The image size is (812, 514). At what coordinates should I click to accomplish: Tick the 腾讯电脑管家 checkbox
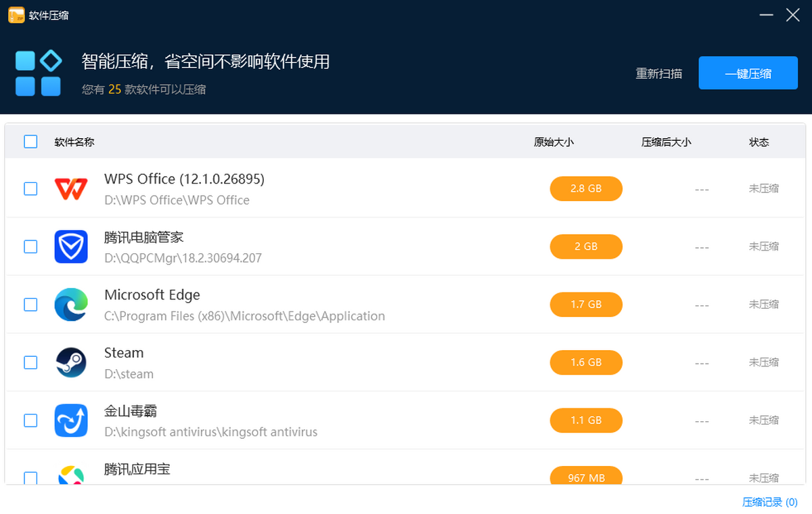(30, 247)
